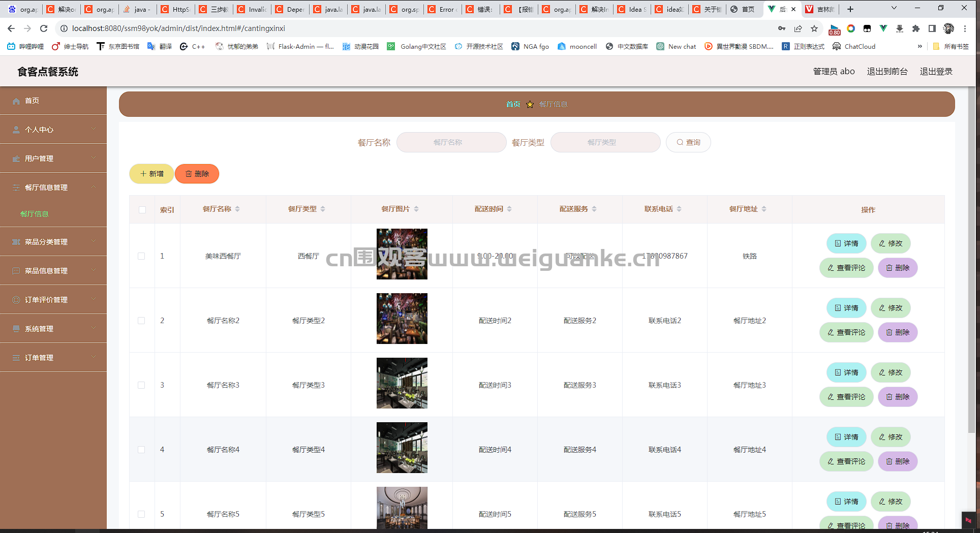Open the ChatCloud bookmark
The height and width of the screenshot is (533, 980).
point(854,46)
